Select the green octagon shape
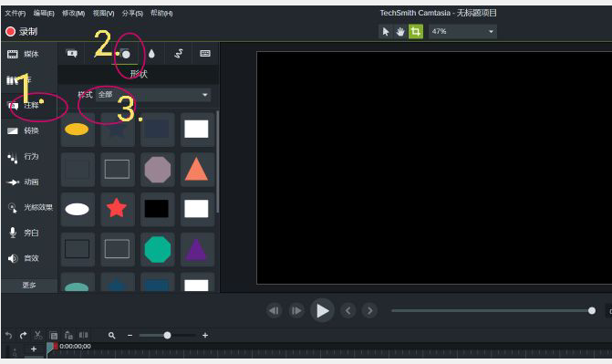612x364 pixels. 158,249
